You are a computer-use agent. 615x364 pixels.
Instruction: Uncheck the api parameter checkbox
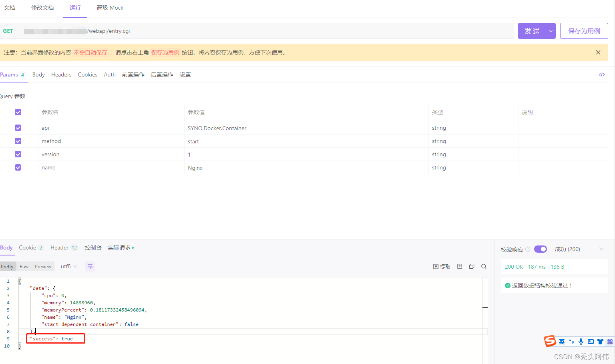(x=18, y=128)
